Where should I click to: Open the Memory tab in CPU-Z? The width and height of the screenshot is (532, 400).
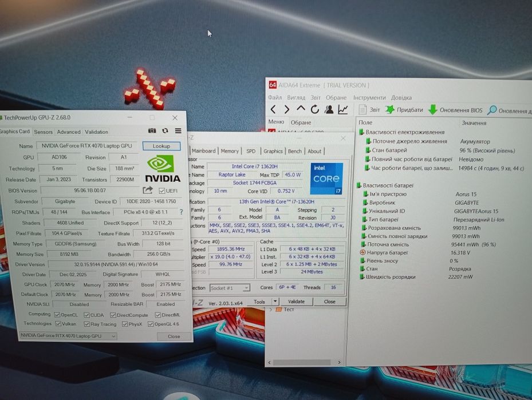pos(230,151)
